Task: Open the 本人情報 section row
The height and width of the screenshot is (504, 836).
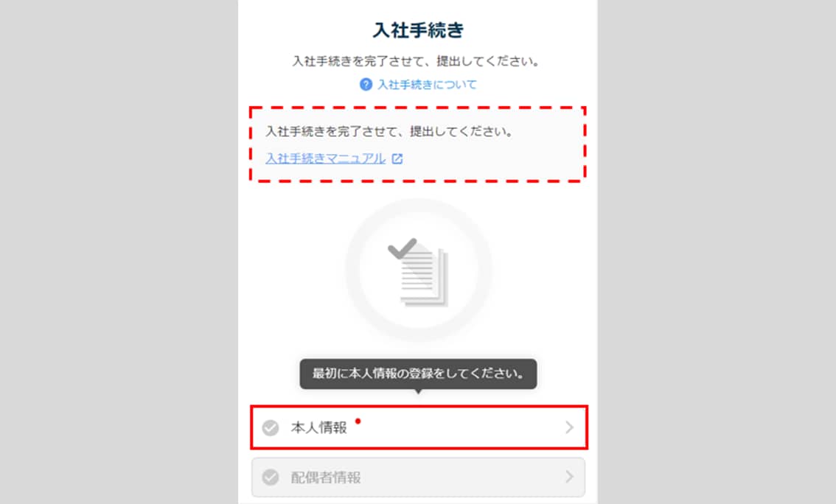Action: coord(419,427)
